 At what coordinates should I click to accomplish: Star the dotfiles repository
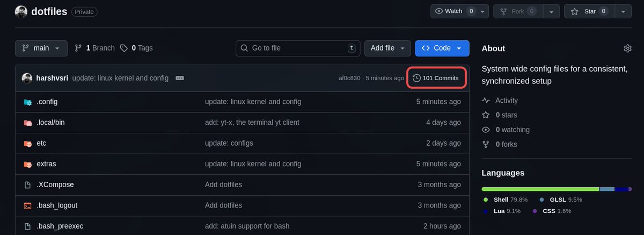tap(589, 11)
